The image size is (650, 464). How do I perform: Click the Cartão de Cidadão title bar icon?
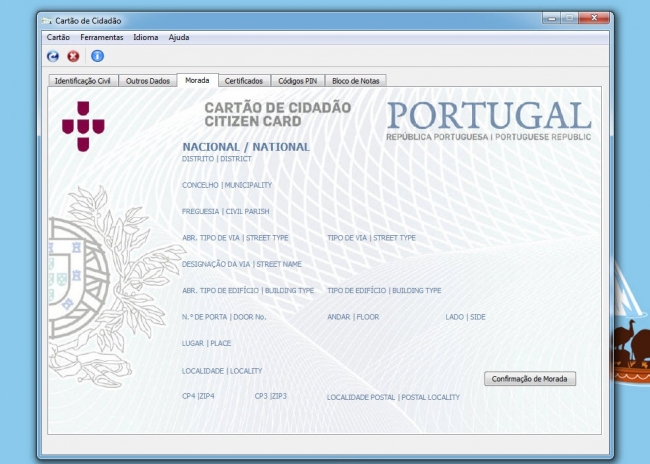[47, 20]
